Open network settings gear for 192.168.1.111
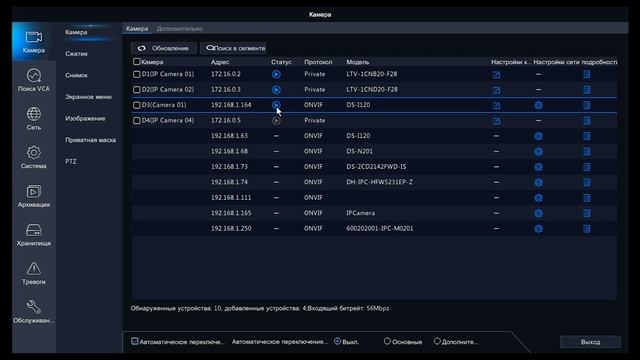This screenshot has width=640, height=360. (x=538, y=198)
